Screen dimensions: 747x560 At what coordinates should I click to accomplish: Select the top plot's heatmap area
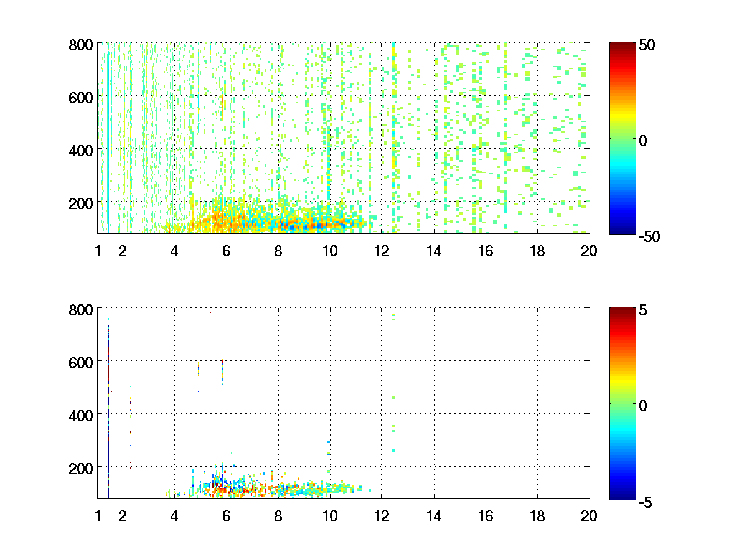344,138
